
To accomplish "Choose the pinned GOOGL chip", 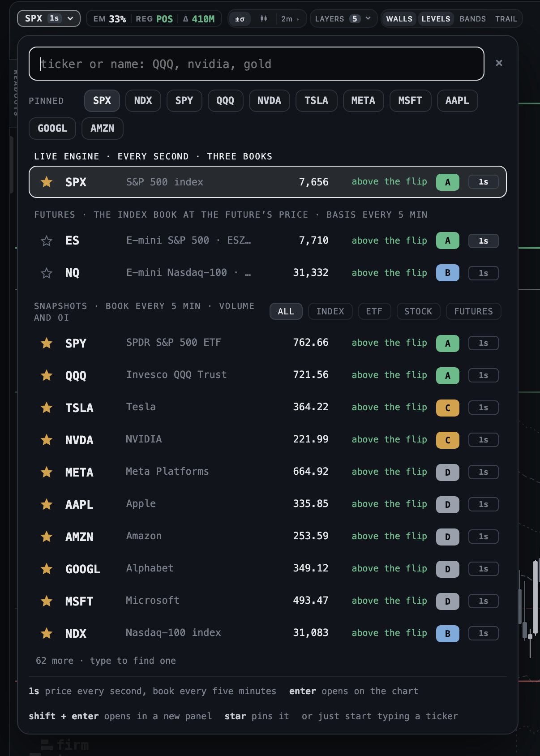I will pos(52,129).
